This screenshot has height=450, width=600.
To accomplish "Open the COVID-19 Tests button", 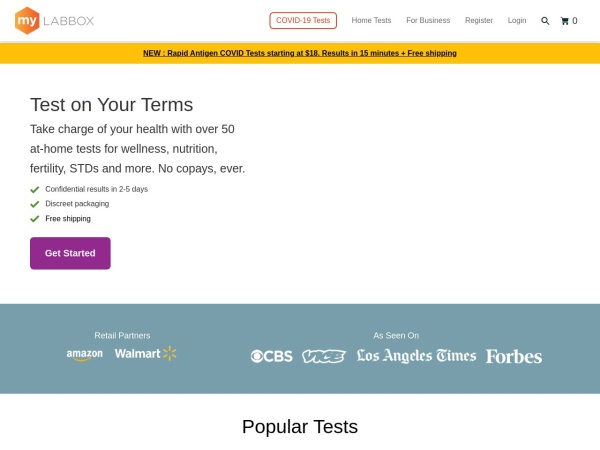I will coord(303,20).
